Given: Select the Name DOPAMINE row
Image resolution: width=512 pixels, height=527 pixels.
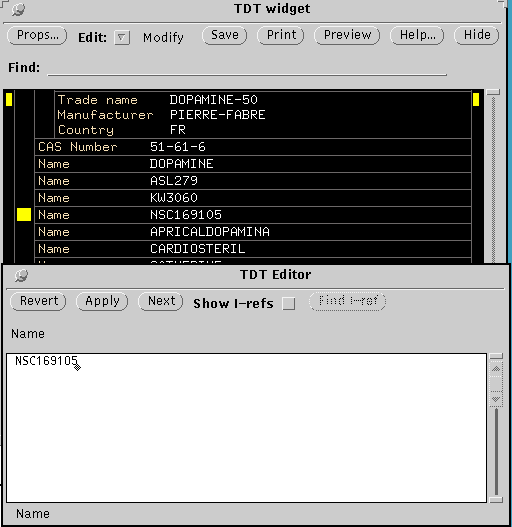Looking at the screenshot, I should 253,164.
